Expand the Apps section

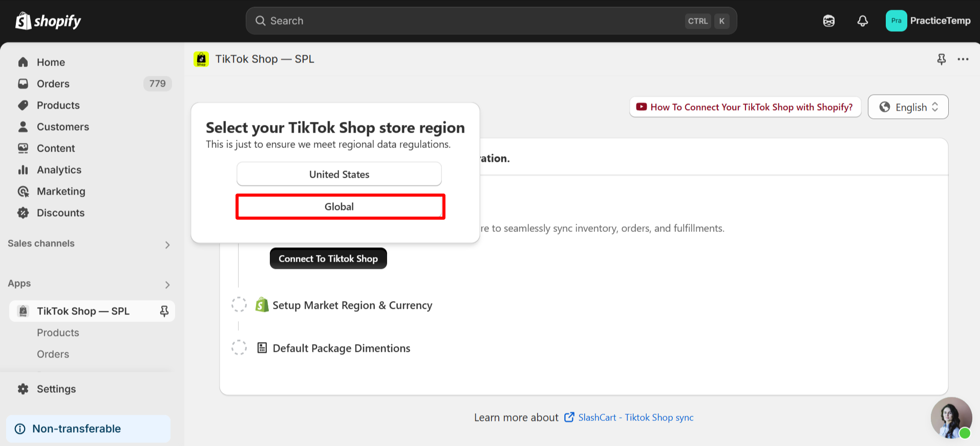point(167,285)
